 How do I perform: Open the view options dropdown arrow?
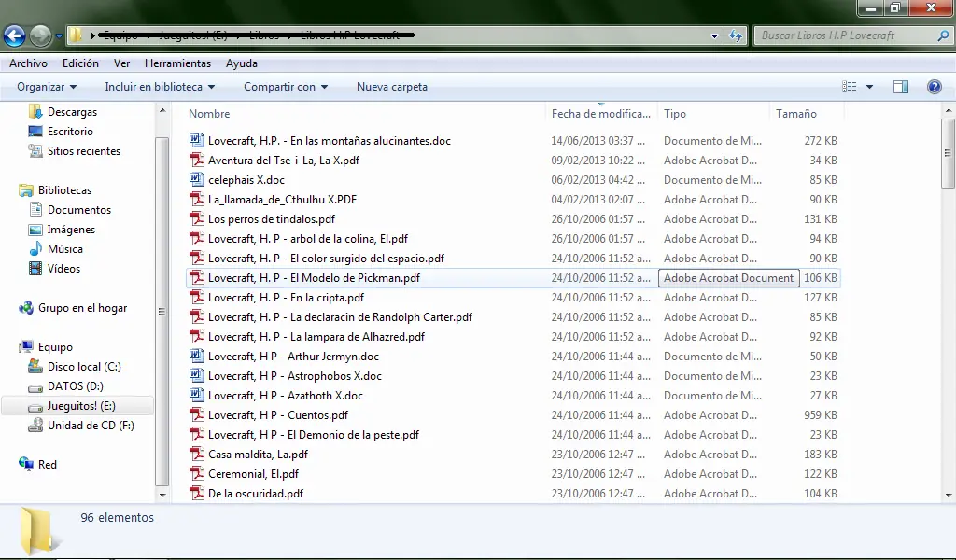pos(869,87)
